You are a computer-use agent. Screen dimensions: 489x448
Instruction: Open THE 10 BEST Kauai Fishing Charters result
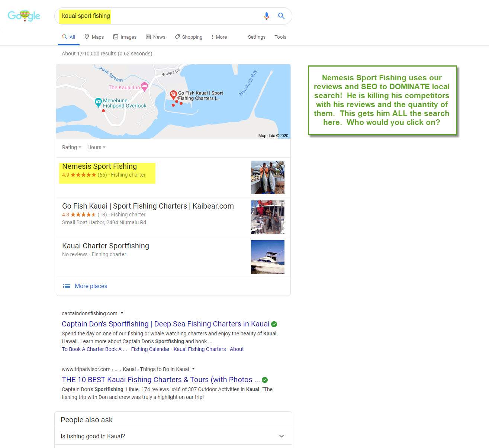click(x=161, y=380)
